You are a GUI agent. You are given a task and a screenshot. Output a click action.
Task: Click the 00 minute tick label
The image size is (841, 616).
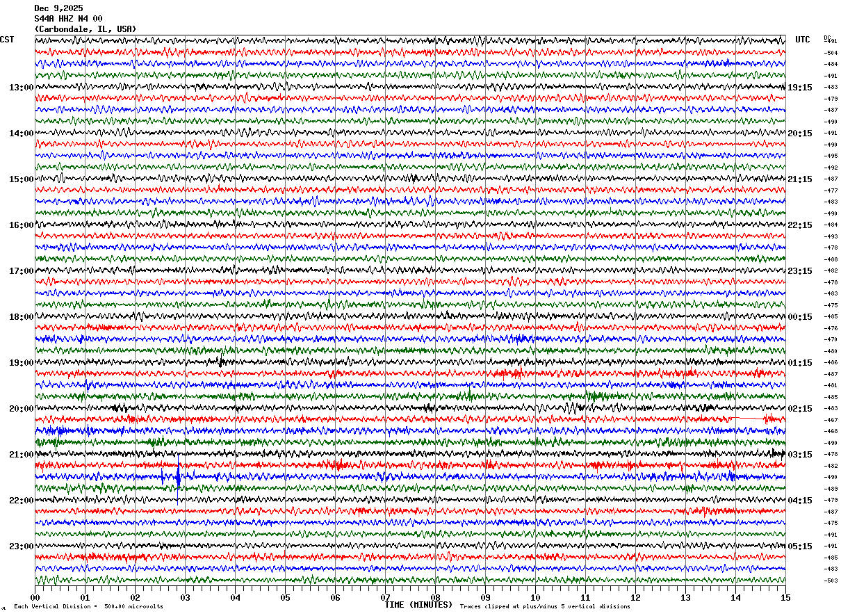35,597
